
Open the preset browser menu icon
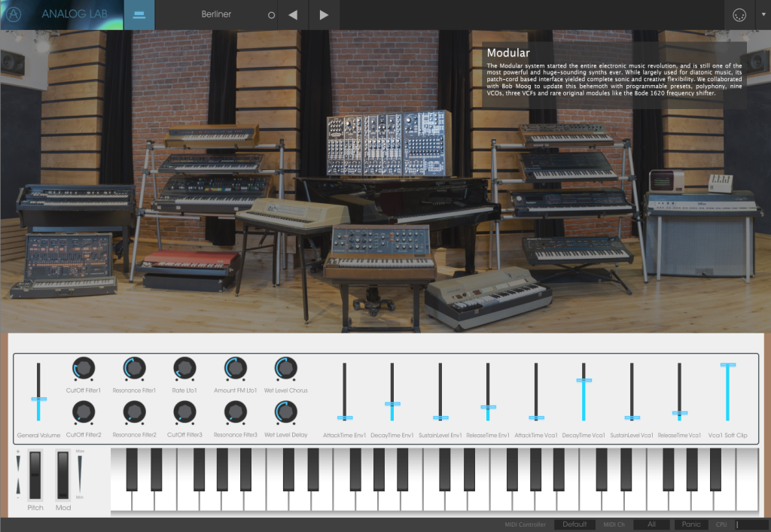[139, 15]
